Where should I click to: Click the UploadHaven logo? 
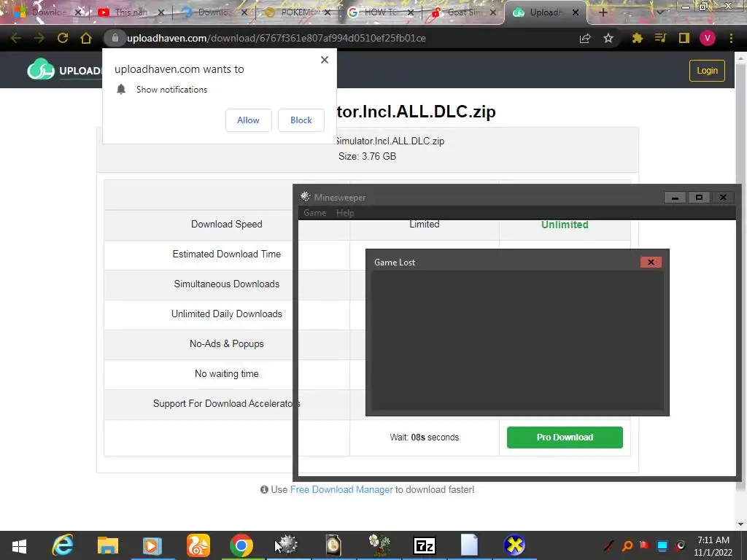tap(64, 70)
